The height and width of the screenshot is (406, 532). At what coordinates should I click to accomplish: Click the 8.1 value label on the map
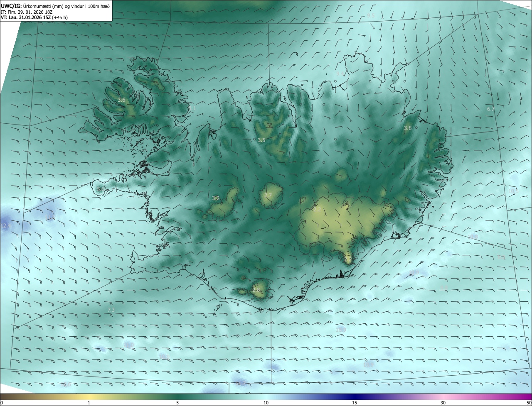tap(192, 108)
